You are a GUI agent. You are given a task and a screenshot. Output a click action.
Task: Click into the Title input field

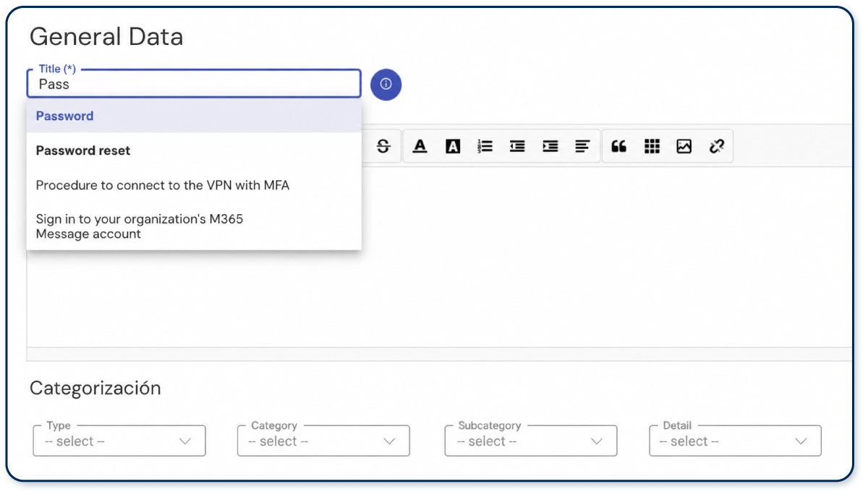194,84
